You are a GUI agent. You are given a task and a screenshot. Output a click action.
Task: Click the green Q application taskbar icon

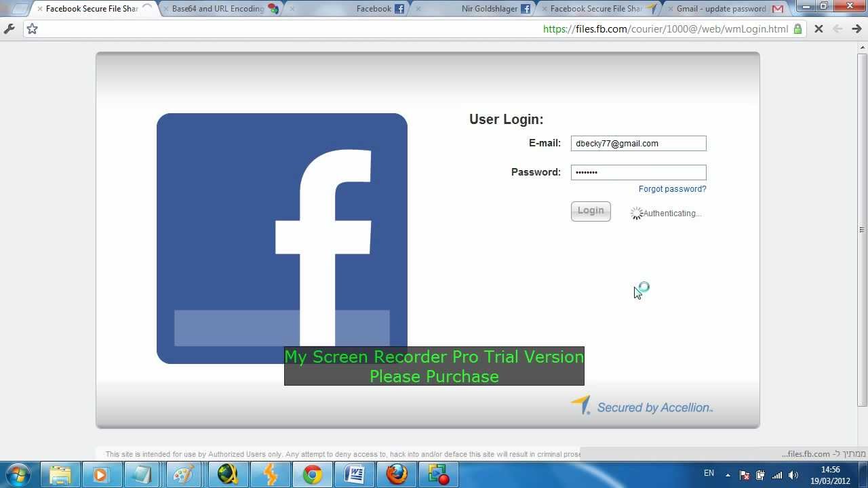point(228,474)
